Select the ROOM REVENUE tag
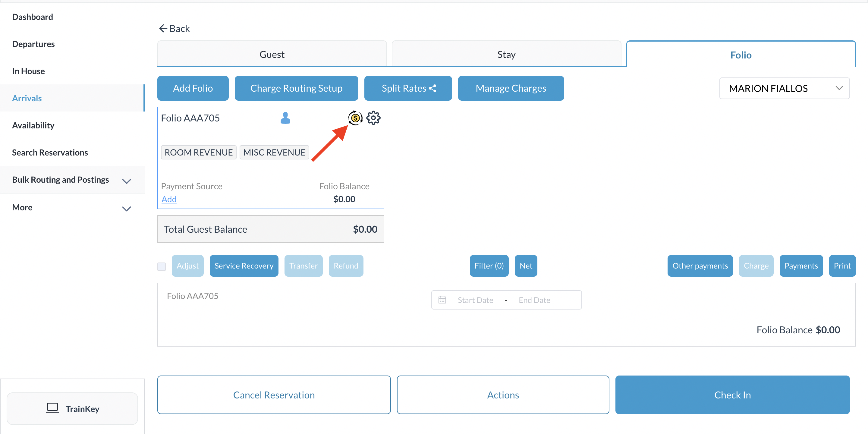This screenshot has width=868, height=434. [x=199, y=152]
